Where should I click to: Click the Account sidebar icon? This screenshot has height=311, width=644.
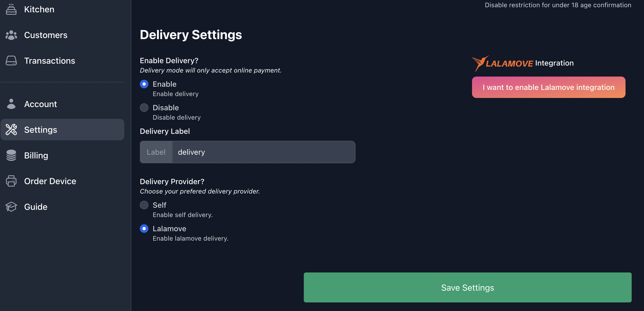pos(11,104)
